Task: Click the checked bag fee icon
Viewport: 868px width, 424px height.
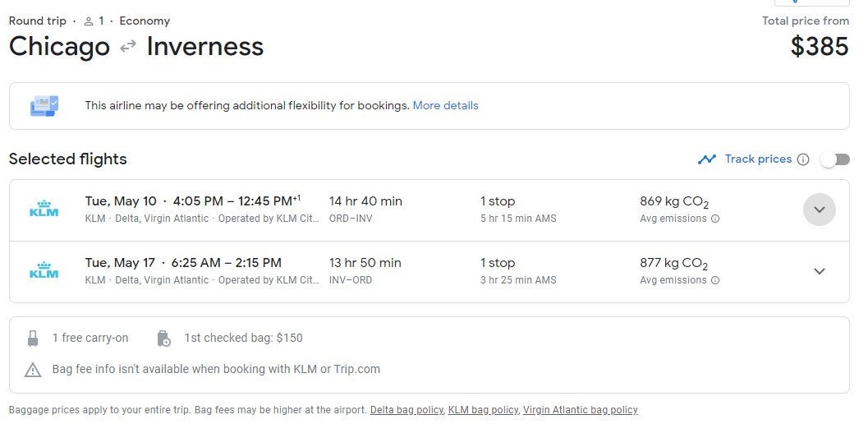Action: (x=163, y=338)
